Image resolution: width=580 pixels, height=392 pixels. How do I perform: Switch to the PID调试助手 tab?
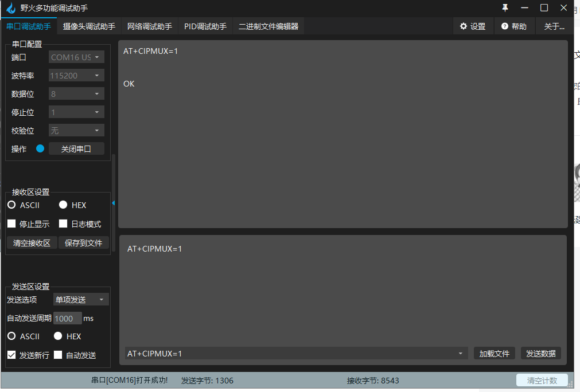coord(205,26)
